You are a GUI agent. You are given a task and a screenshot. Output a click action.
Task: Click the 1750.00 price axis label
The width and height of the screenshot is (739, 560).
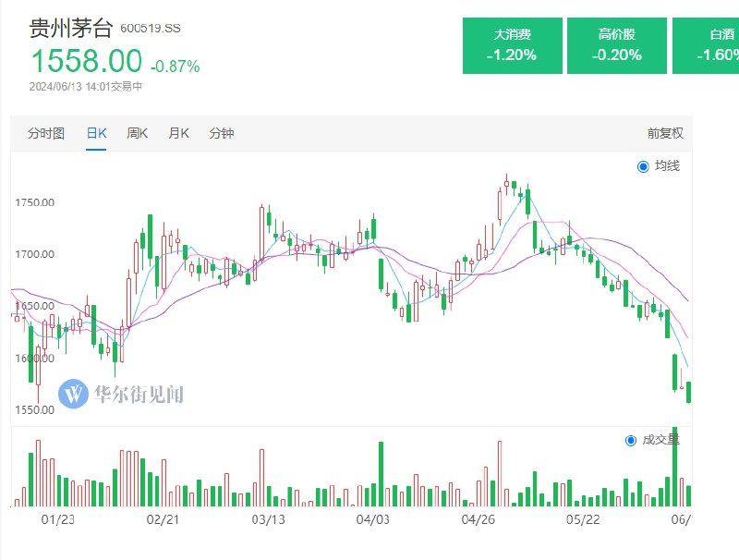34,202
